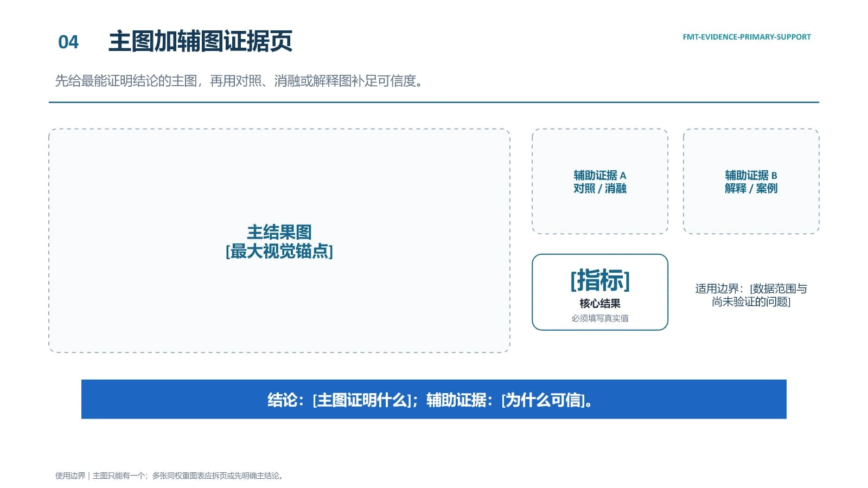Click the 必须填写真实值 note
The width and height of the screenshot is (868, 488).
(x=600, y=318)
